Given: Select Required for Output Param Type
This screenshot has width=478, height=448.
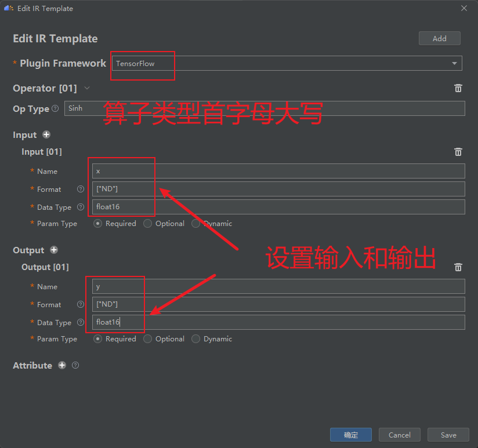Looking at the screenshot, I should click(x=97, y=339).
